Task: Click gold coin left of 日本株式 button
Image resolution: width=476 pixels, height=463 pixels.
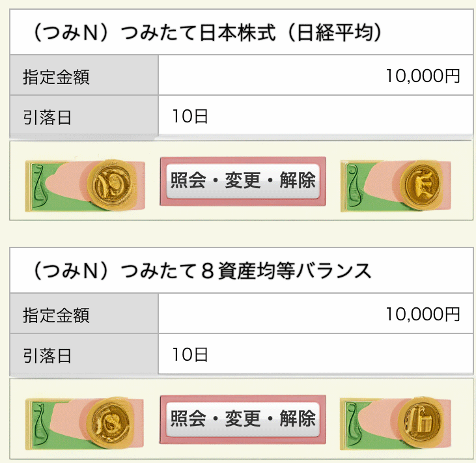Action: [111, 185]
